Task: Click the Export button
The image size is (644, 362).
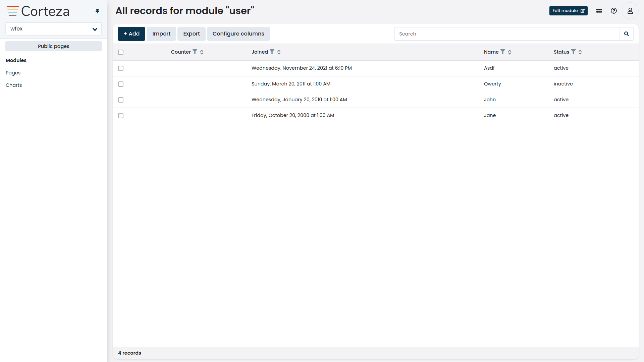Action: [192, 34]
